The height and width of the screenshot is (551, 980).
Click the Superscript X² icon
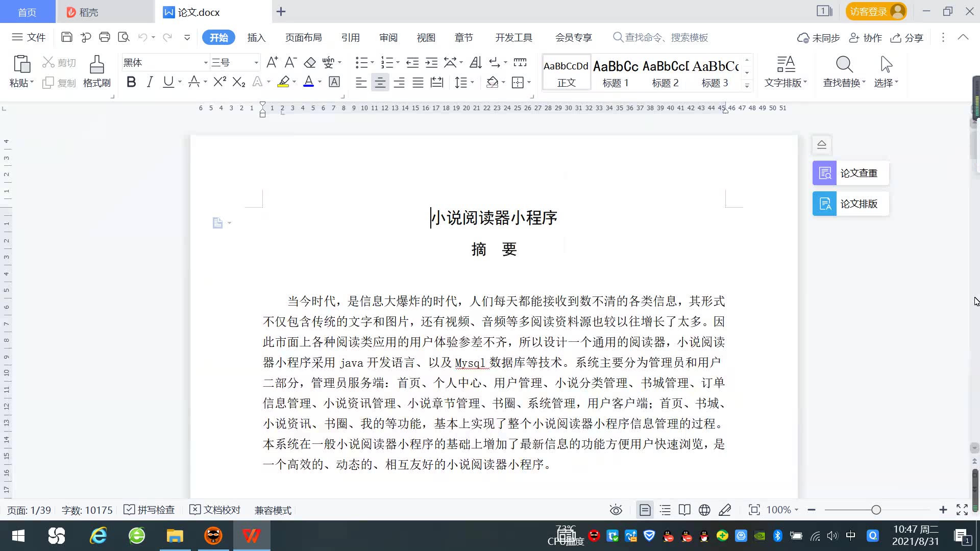[x=219, y=82]
